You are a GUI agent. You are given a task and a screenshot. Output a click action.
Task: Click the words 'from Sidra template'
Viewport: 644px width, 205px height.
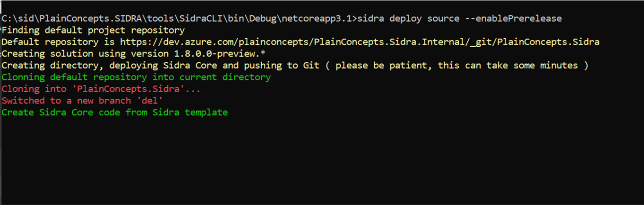(x=176, y=112)
